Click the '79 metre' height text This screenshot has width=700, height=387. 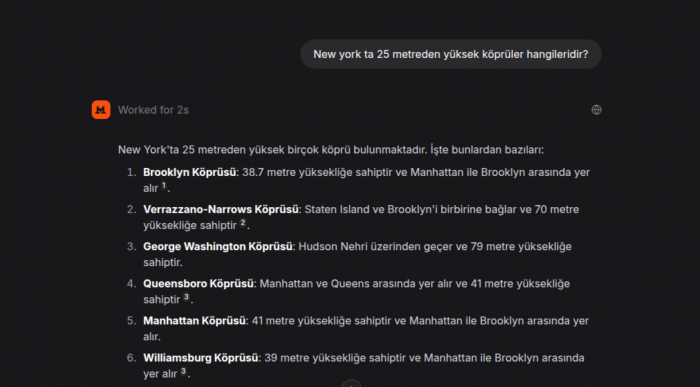click(493, 246)
